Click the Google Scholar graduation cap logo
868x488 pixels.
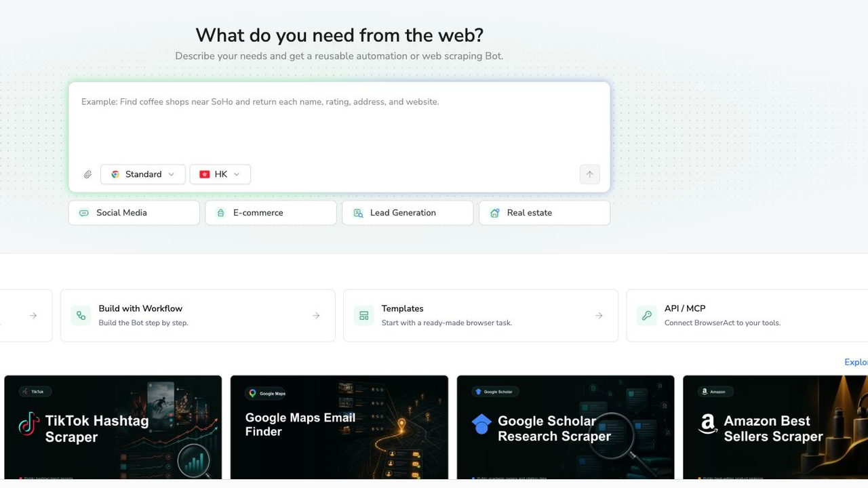[481, 424]
